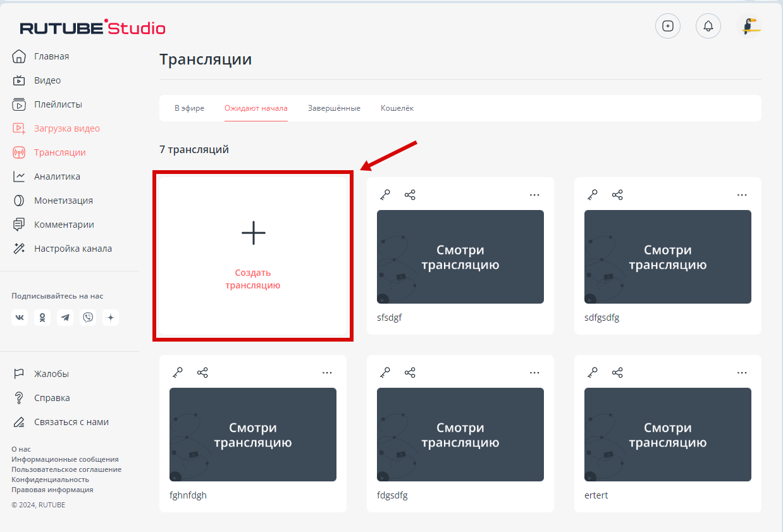This screenshot has height=532, width=783.
Task: Open the ertert broadcast thumbnail
Action: coord(668,435)
